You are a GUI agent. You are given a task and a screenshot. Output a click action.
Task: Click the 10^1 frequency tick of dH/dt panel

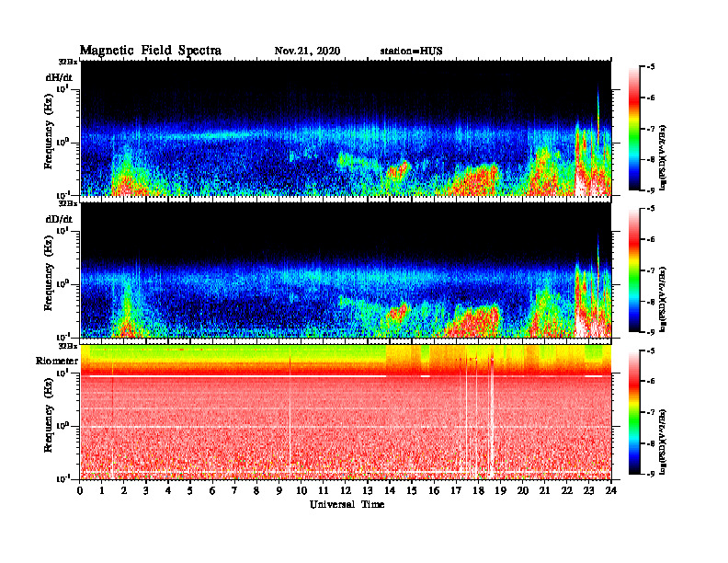tap(63, 88)
